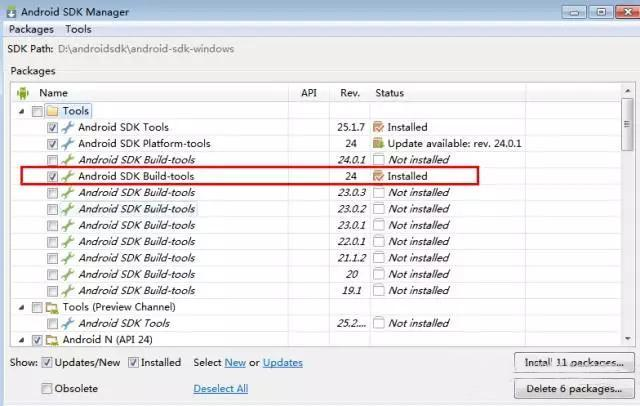Check Build-tools 24.0.1 checkbox
This screenshot has height=406, width=640.
point(52,160)
